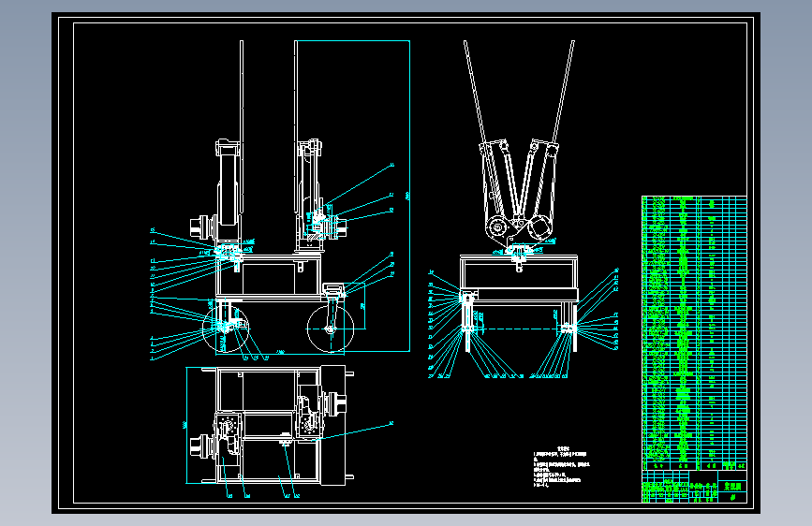
Task: Select the dashed axle centerline in front view
Action: click(520, 329)
